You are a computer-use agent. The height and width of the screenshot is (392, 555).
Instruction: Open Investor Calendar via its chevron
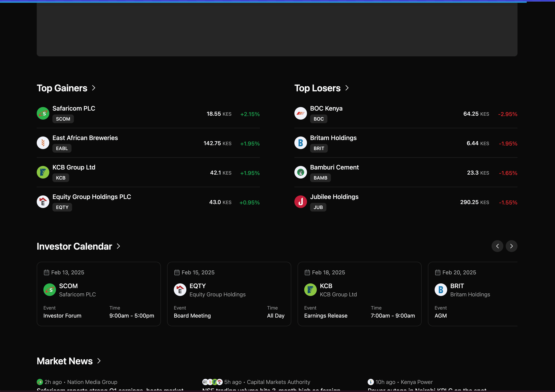pos(118,246)
